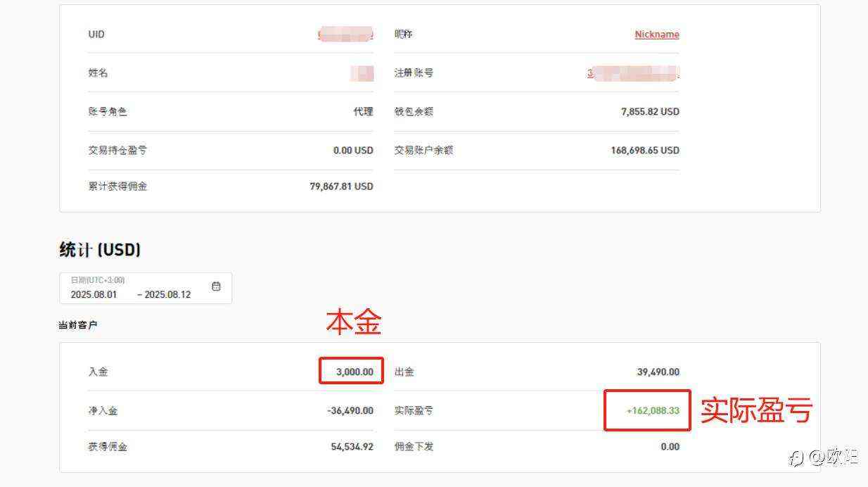
Task: Open the blurred registered account link
Action: point(634,73)
